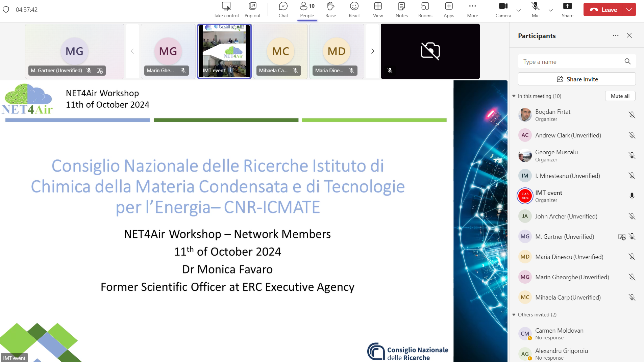
Task: Click the Share invite button
Action: [x=577, y=79]
